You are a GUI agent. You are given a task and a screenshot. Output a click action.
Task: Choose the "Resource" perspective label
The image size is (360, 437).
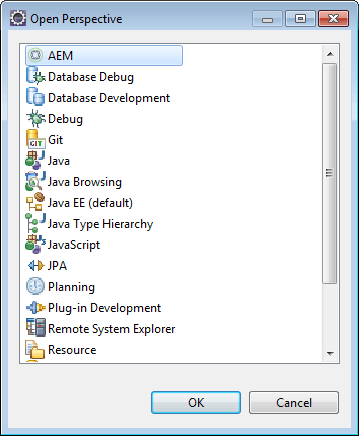(x=72, y=350)
